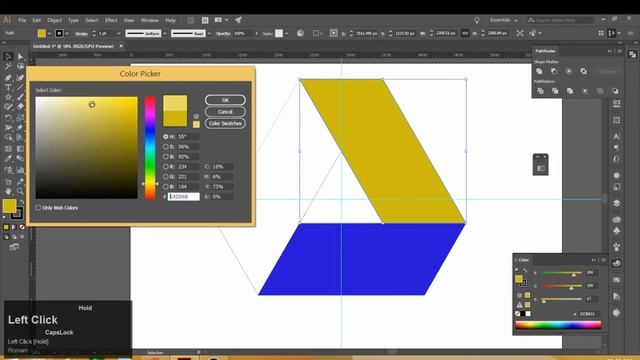Open the Basic brush definition dropdown

click(x=209, y=33)
